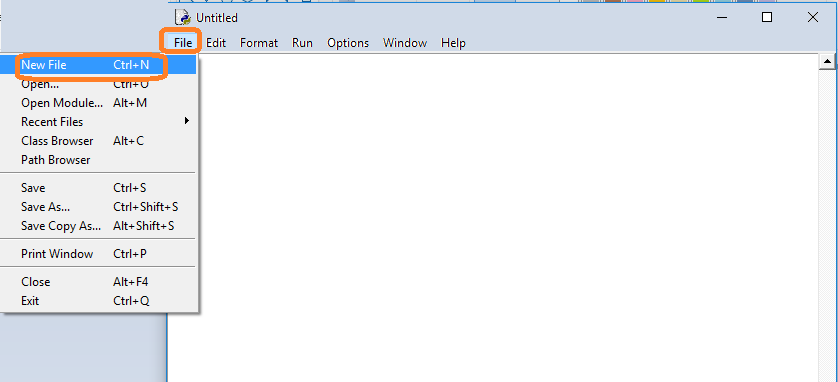
Task: Open the Run menu
Action: (x=302, y=43)
